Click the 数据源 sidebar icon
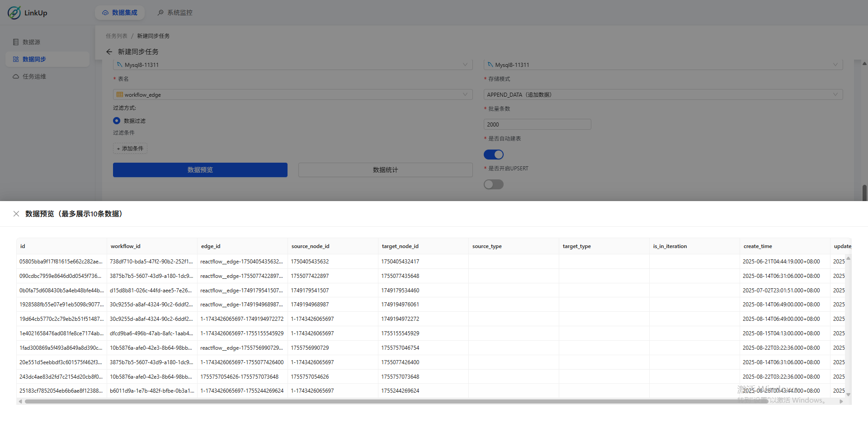The width and height of the screenshot is (868, 427). click(16, 42)
